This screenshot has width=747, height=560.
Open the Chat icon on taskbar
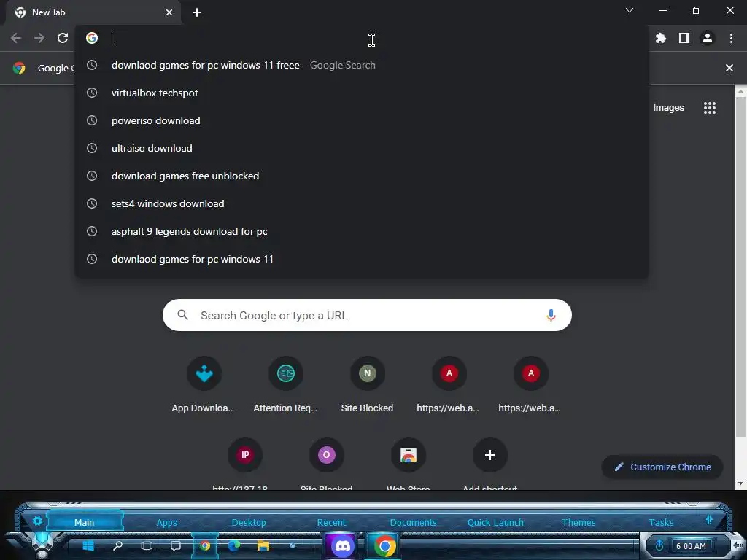coord(176,545)
